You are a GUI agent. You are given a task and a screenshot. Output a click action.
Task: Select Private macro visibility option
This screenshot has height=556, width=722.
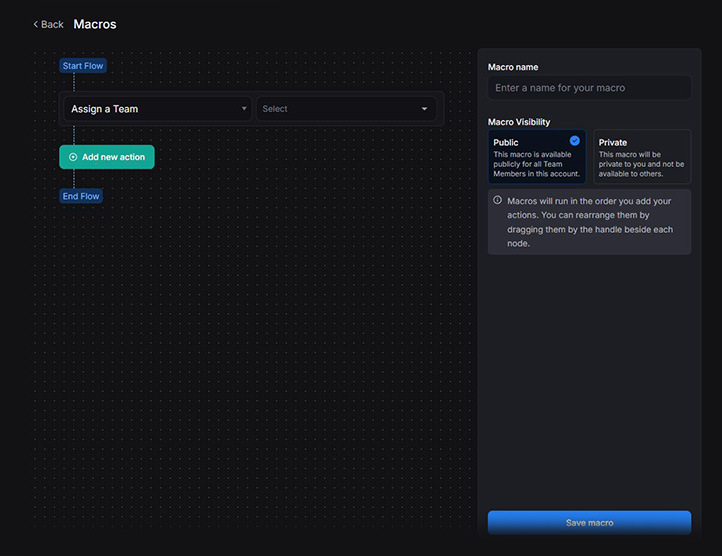pos(642,158)
